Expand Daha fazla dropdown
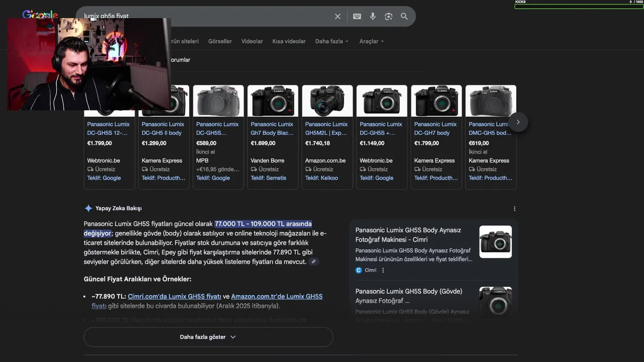Viewport: 644px width, 362px height. click(332, 41)
